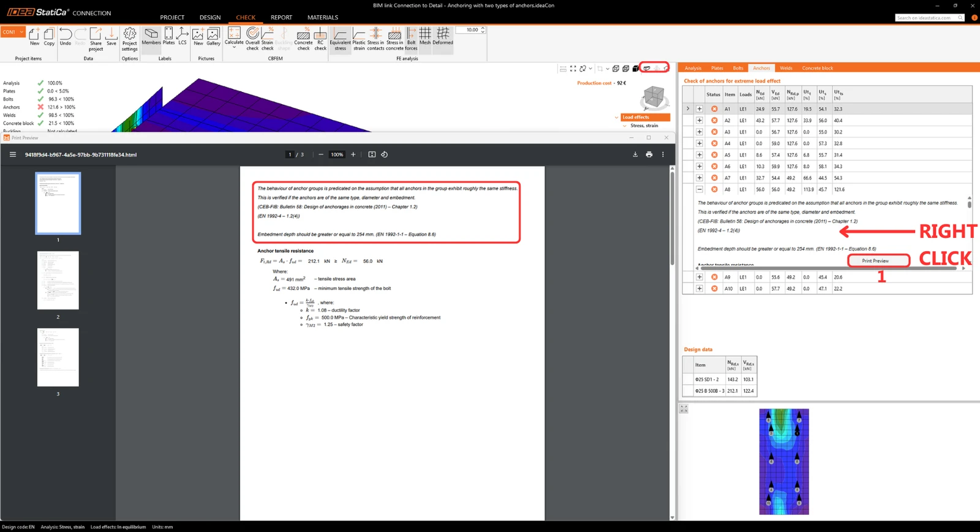This screenshot has width=980, height=532.
Task: Display Bolt forces in FE analysis
Action: click(411, 39)
